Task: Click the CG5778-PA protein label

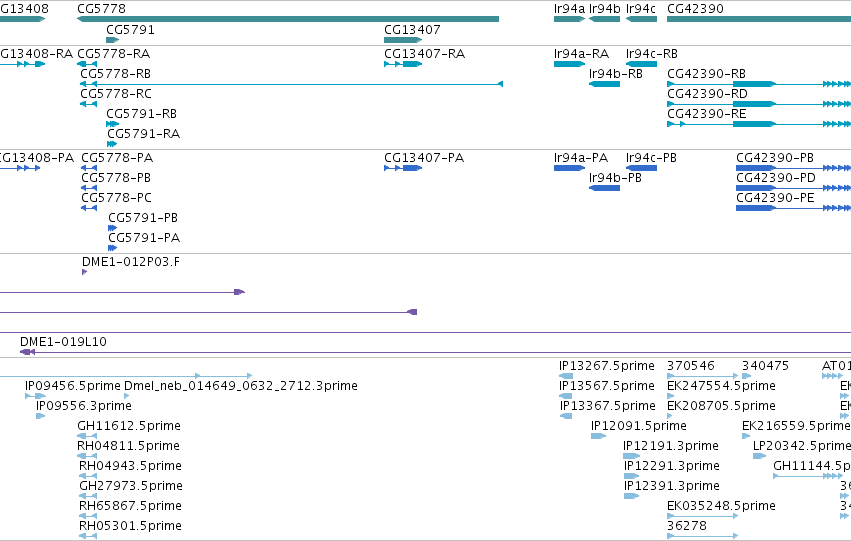Action: pyautogui.click(x=117, y=158)
